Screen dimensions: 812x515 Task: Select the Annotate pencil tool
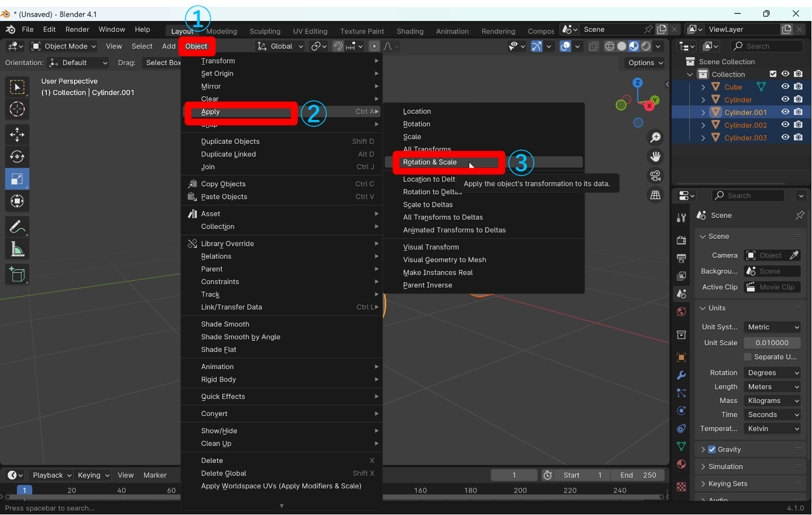[x=17, y=227]
